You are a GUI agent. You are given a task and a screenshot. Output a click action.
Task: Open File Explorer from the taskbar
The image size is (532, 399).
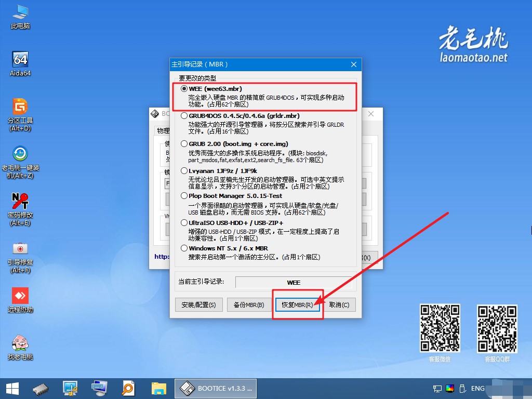pos(159,389)
